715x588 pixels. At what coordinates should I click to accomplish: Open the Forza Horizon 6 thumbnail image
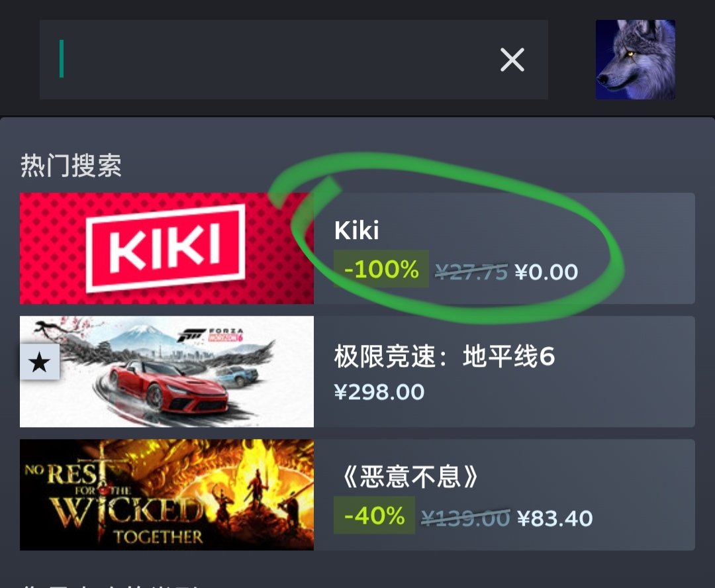coord(166,371)
